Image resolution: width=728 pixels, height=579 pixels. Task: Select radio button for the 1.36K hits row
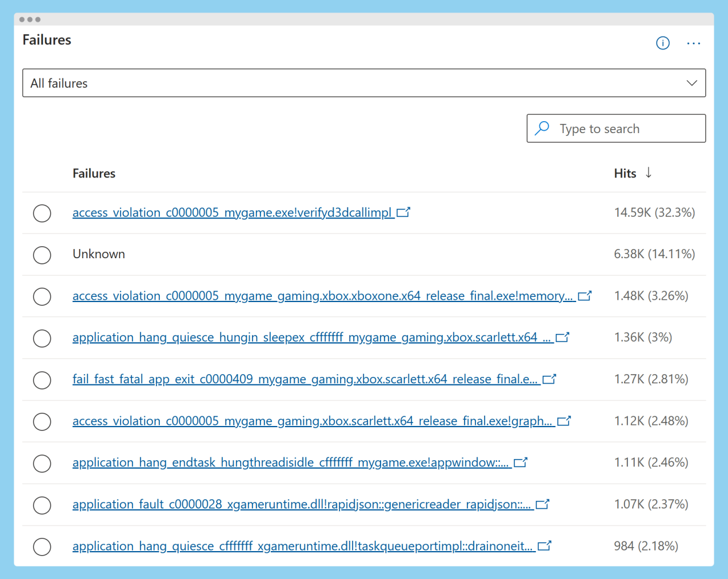42,338
